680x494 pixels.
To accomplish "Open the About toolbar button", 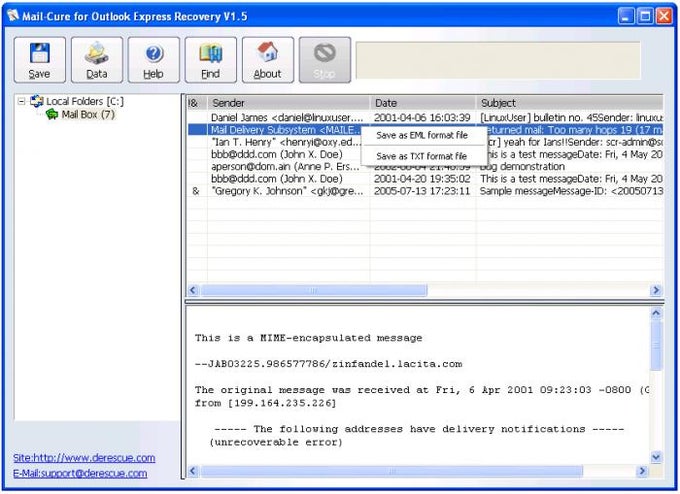I will click(268, 60).
